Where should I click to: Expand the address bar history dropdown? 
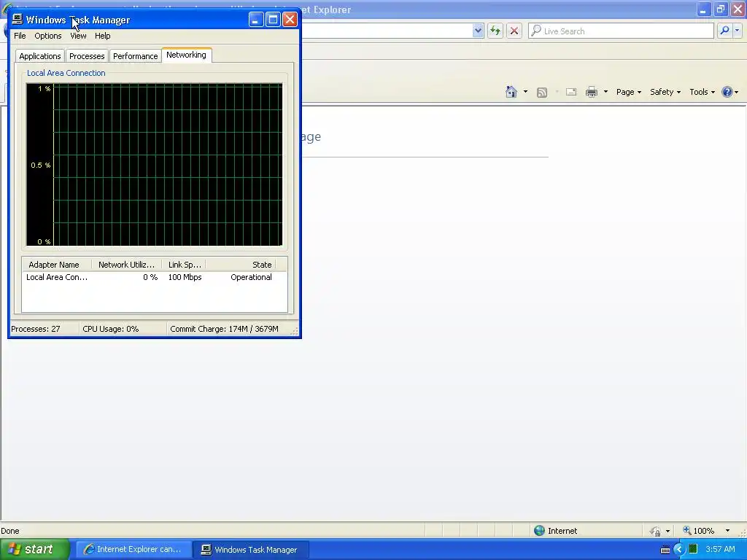click(x=478, y=31)
